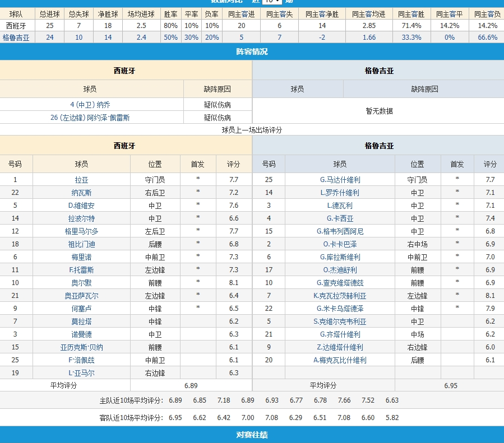
Task: Open the recent matches count dropdown
Action: pyautogui.click(x=272, y=2)
